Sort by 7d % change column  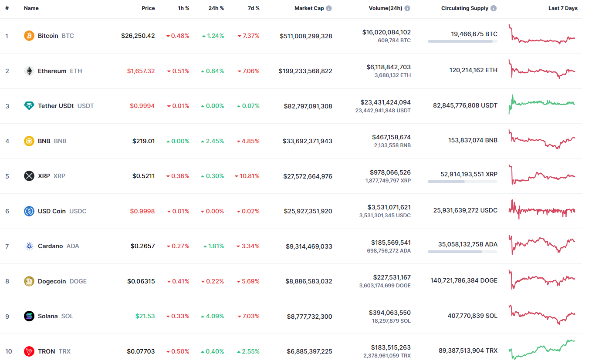[253, 8]
